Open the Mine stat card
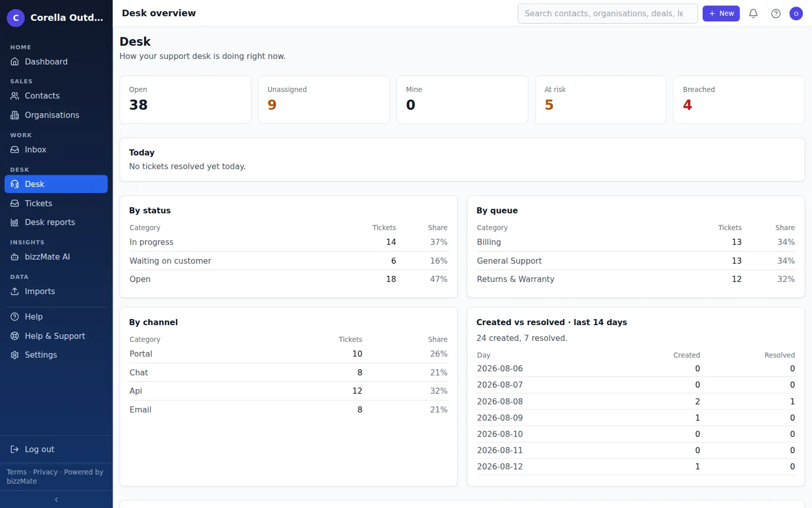This screenshot has height=508, width=812. point(462,100)
